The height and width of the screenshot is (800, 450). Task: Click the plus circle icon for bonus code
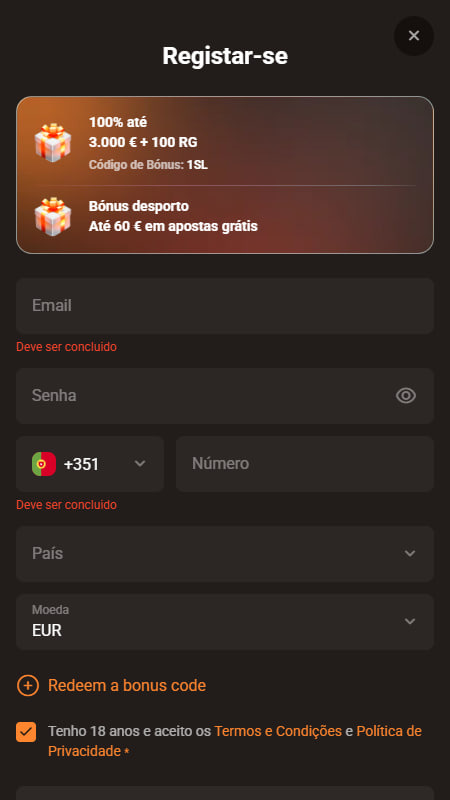pyautogui.click(x=28, y=685)
